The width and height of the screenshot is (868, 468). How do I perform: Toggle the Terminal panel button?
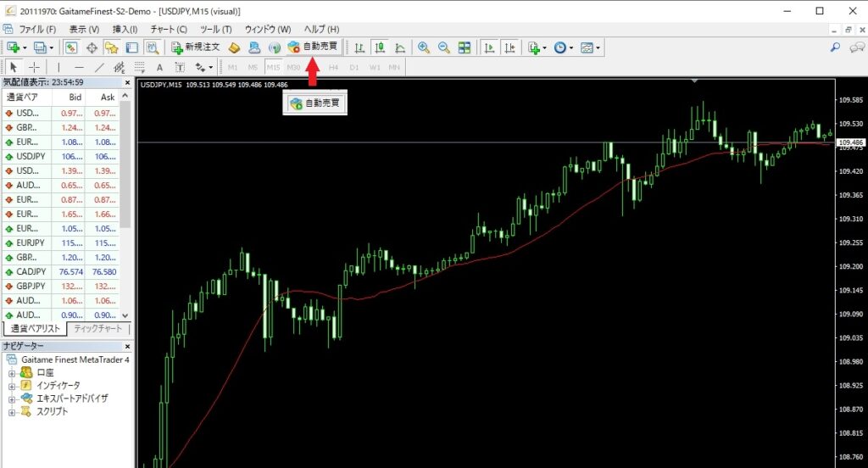[x=131, y=48]
